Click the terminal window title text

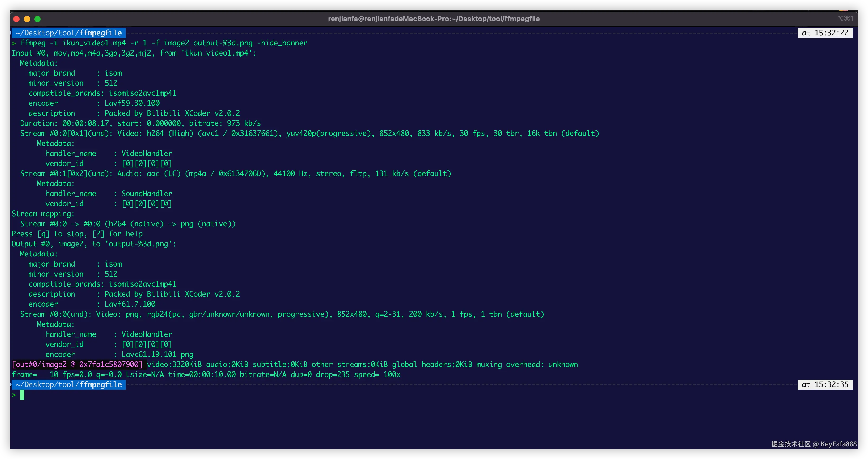tap(434, 19)
